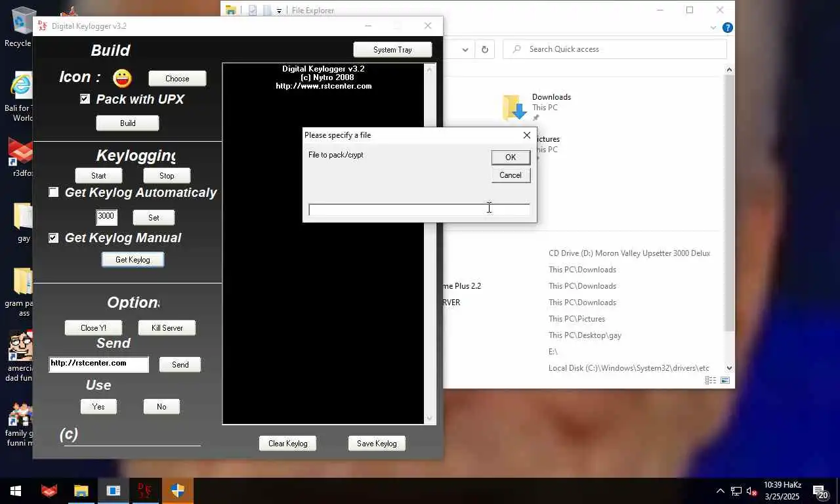Switch to the Digital Keylogger taskbar icon
Screen dimensions: 840x504
(x=145, y=490)
